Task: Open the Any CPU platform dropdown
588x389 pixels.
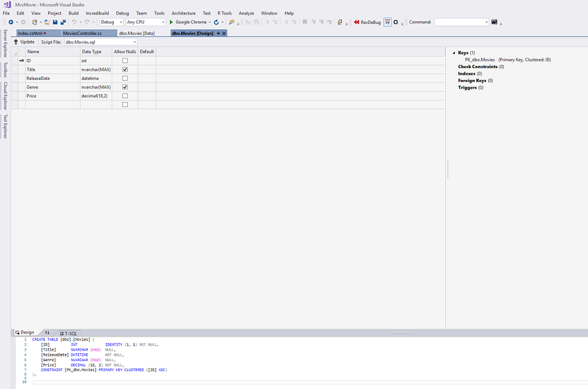Action: (164, 21)
